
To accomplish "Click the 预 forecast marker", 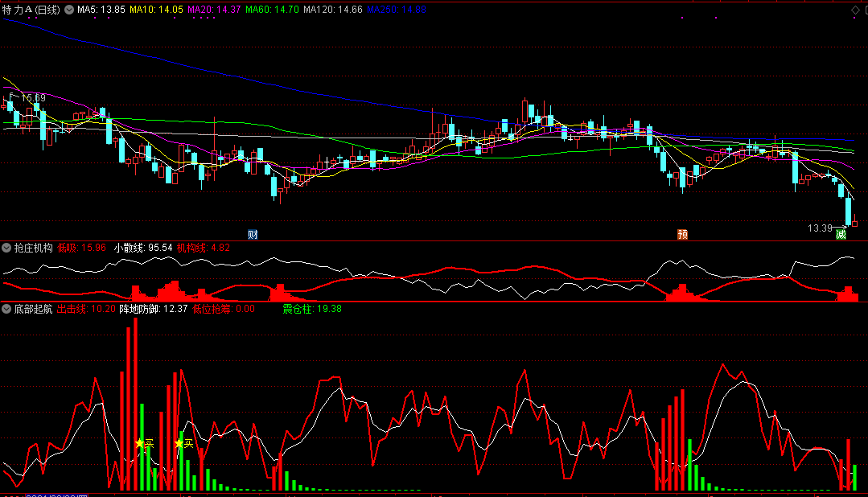I will (682, 235).
